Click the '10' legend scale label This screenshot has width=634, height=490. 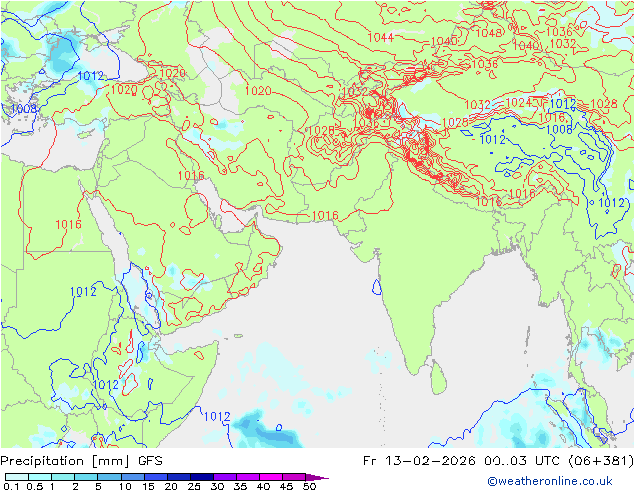click(x=125, y=486)
